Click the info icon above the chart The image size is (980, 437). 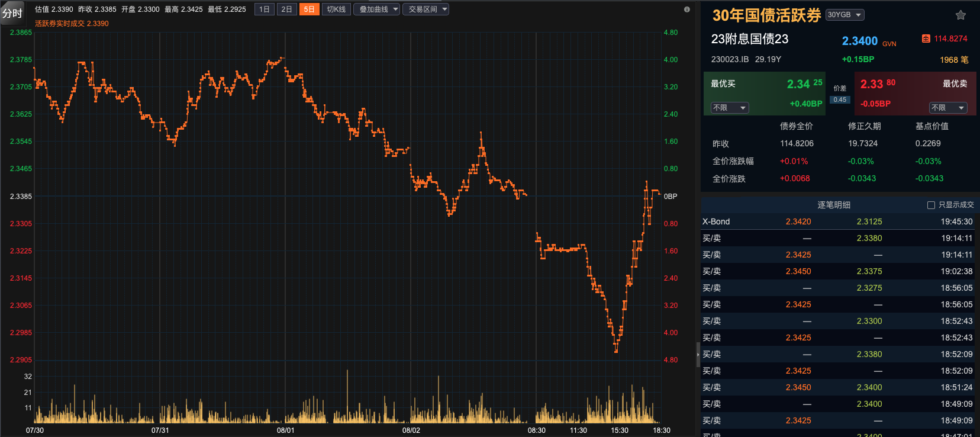(x=686, y=9)
